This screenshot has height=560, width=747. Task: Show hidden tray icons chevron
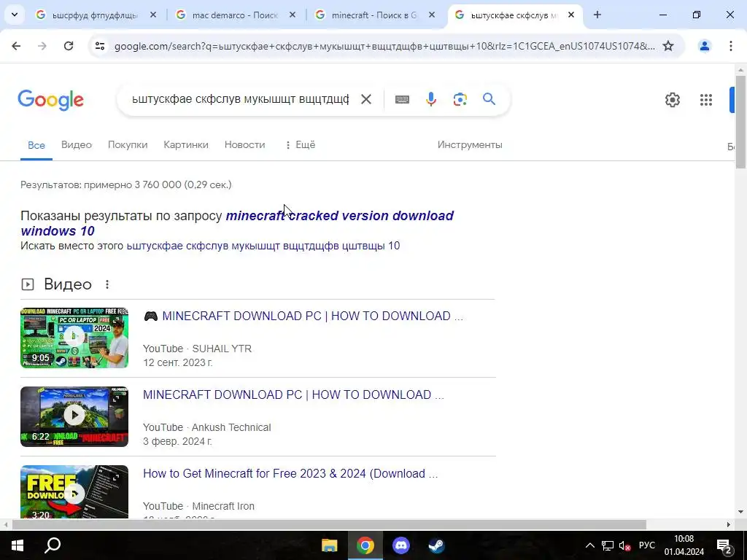click(x=589, y=545)
